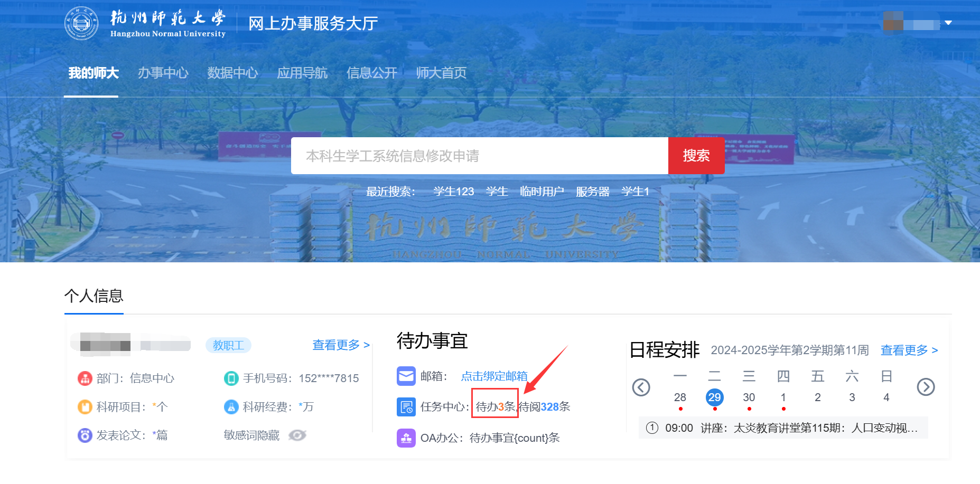Select recent search 学生1
Viewport: 980px width, 484px height.
(x=636, y=192)
